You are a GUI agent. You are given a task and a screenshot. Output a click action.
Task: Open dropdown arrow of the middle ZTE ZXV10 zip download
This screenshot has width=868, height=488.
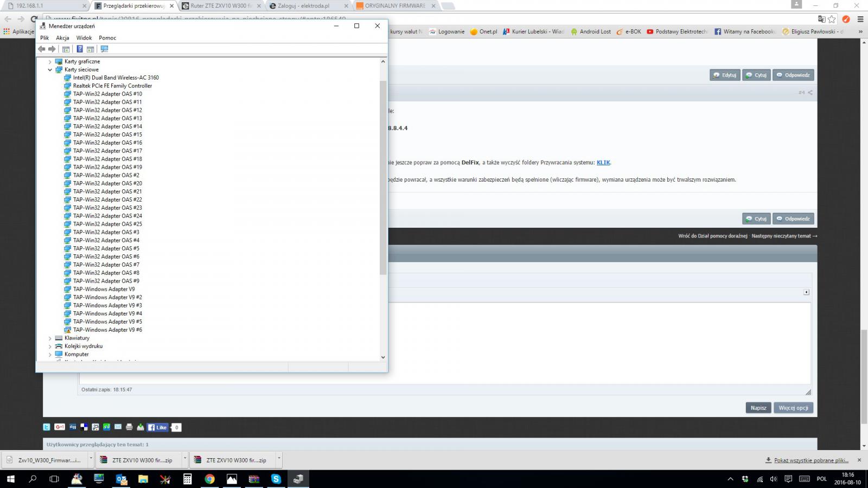[x=185, y=459]
